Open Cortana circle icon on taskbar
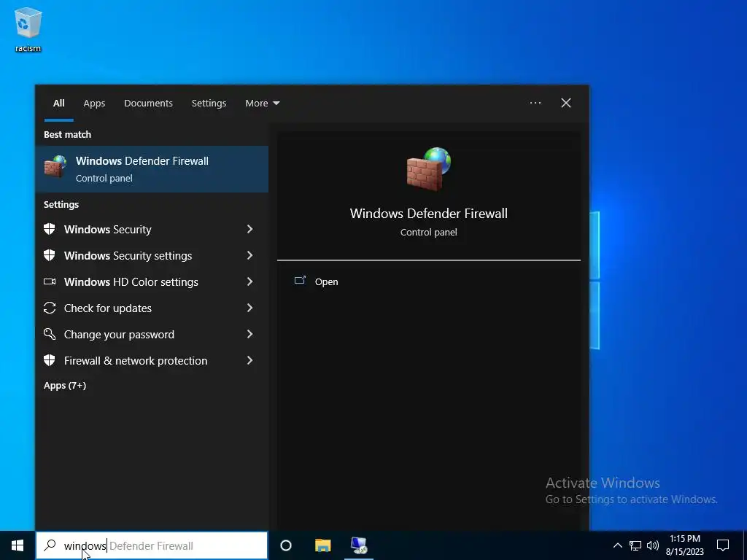The image size is (747, 560). 286,545
